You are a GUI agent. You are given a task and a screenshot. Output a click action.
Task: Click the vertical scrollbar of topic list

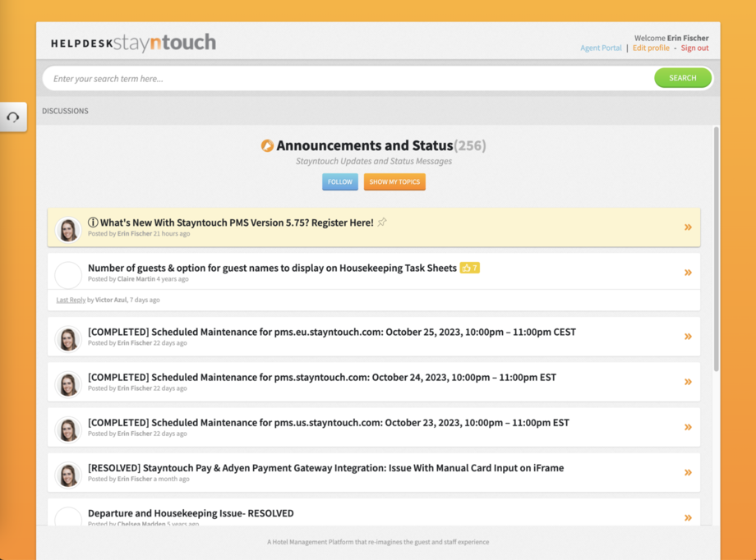[716, 249]
